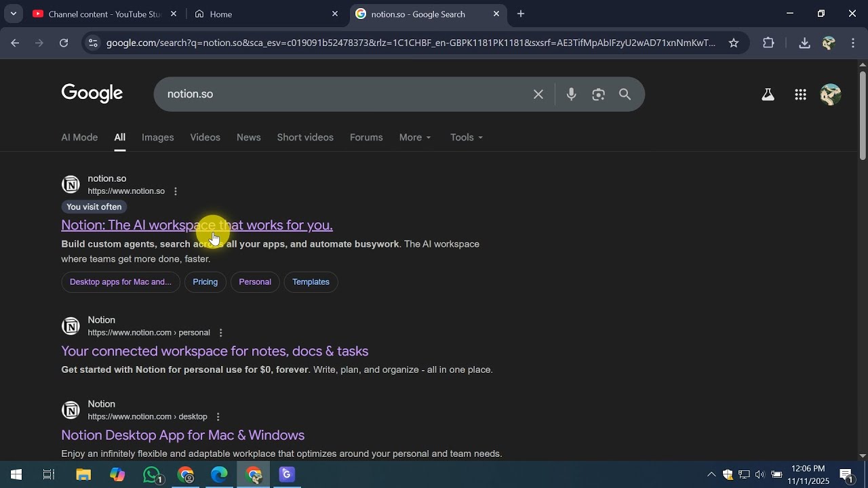Image resolution: width=868 pixels, height=488 pixels.
Task: Switch to Short videos results
Action: coord(305,137)
